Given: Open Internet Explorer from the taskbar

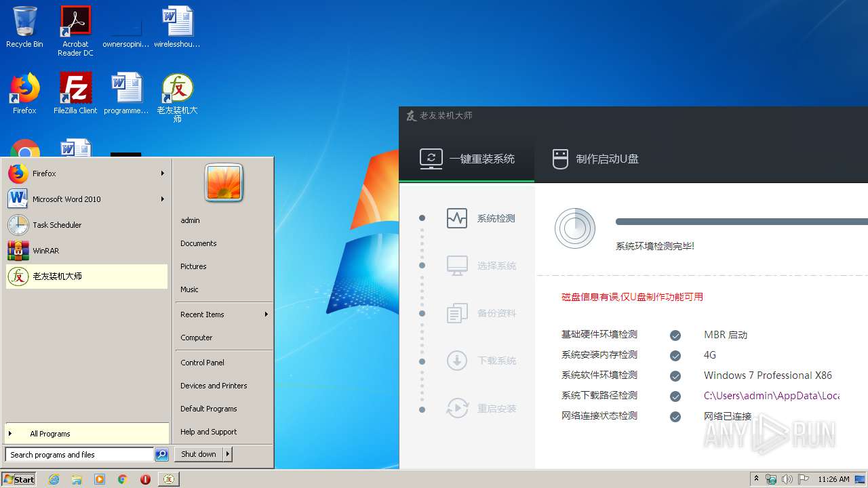Looking at the screenshot, I should (x=54, y=479).
